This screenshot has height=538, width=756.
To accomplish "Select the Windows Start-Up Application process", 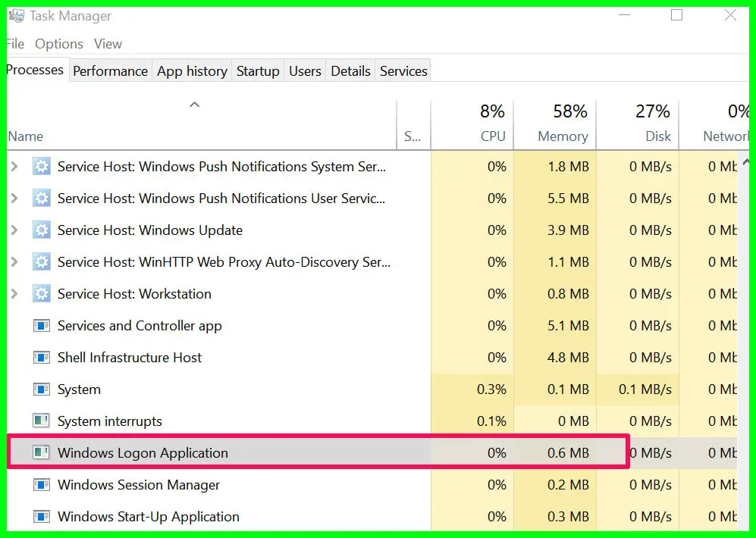I will point(372,516).
